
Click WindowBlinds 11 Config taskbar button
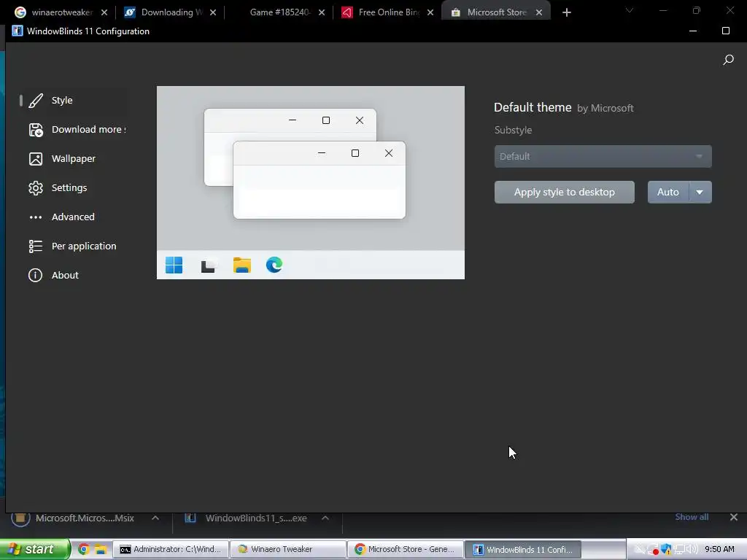pos(522,549)
